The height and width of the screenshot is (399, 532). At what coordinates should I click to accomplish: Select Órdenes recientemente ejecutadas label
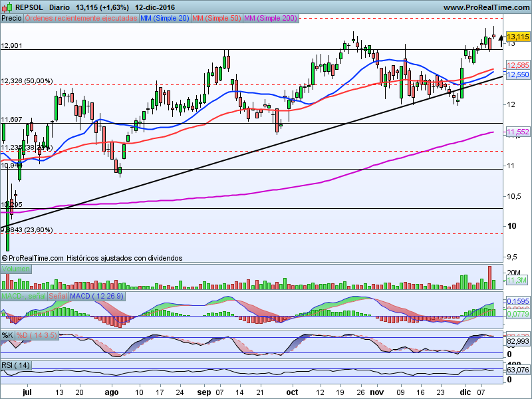point(81,19)
